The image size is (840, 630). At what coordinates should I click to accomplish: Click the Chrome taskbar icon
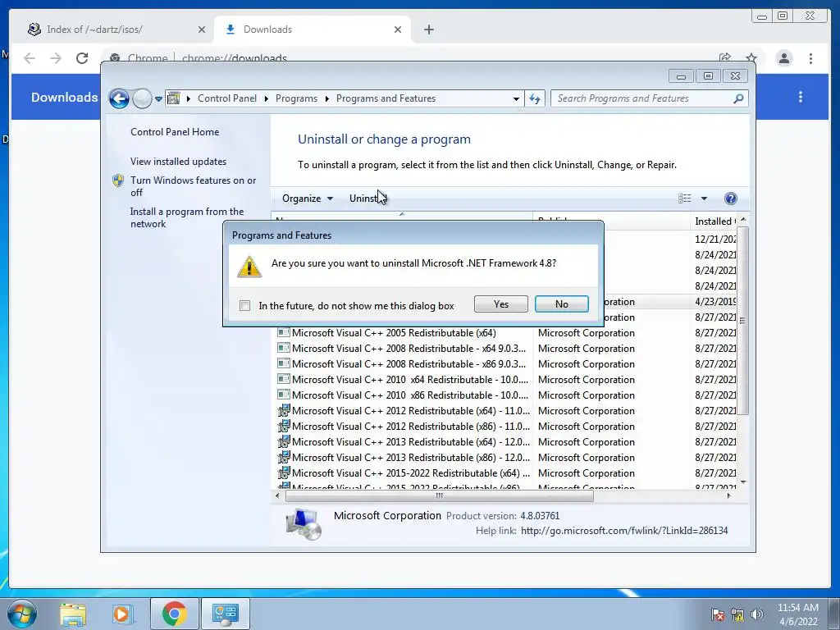coord(174,614)
